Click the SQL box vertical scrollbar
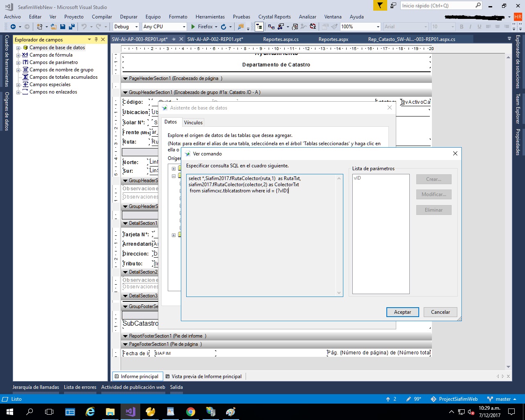The width and height of the screenshot is (525, 420). (339, 235)
